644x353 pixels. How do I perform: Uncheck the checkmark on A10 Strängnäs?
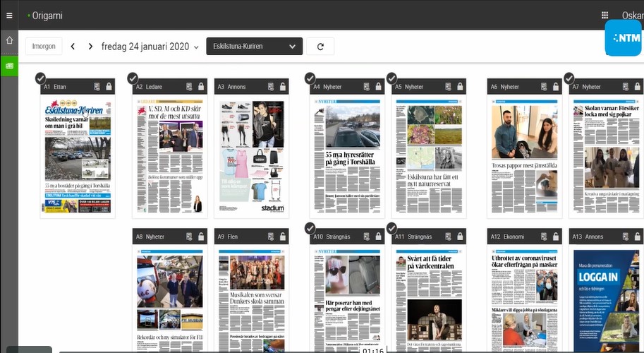point(310,228)
